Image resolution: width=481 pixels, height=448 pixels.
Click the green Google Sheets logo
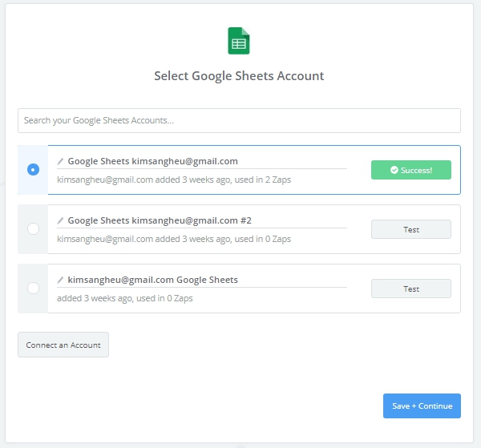pyautogui.click(x=239, y=42)
